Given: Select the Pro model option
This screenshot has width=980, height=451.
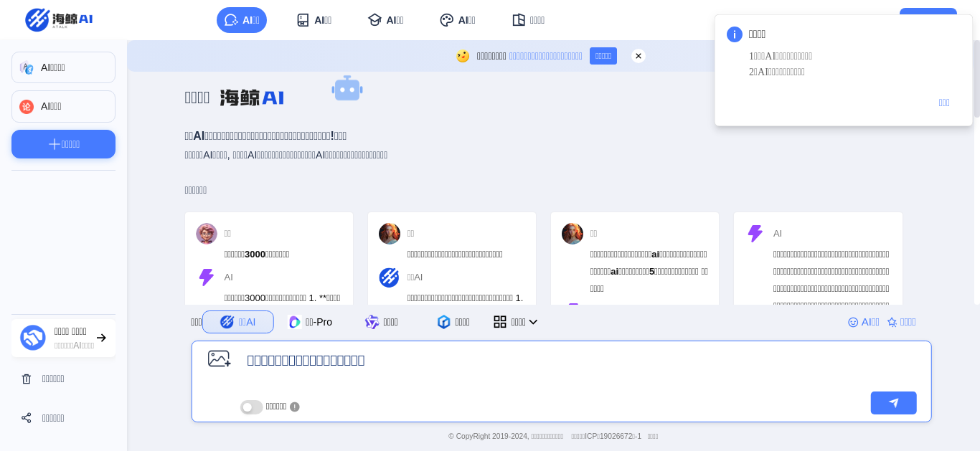Looking at the screenshot, I should click(310, 322).
